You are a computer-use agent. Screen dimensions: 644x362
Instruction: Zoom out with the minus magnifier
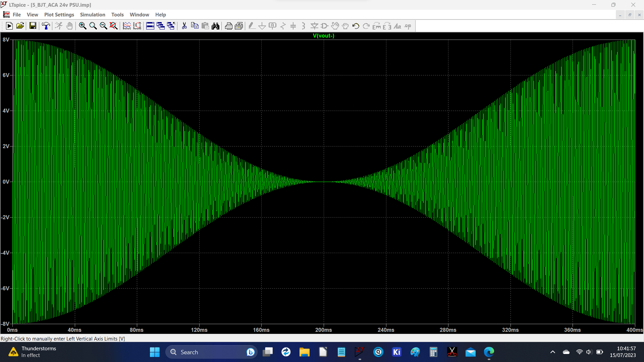coord(103,26)
